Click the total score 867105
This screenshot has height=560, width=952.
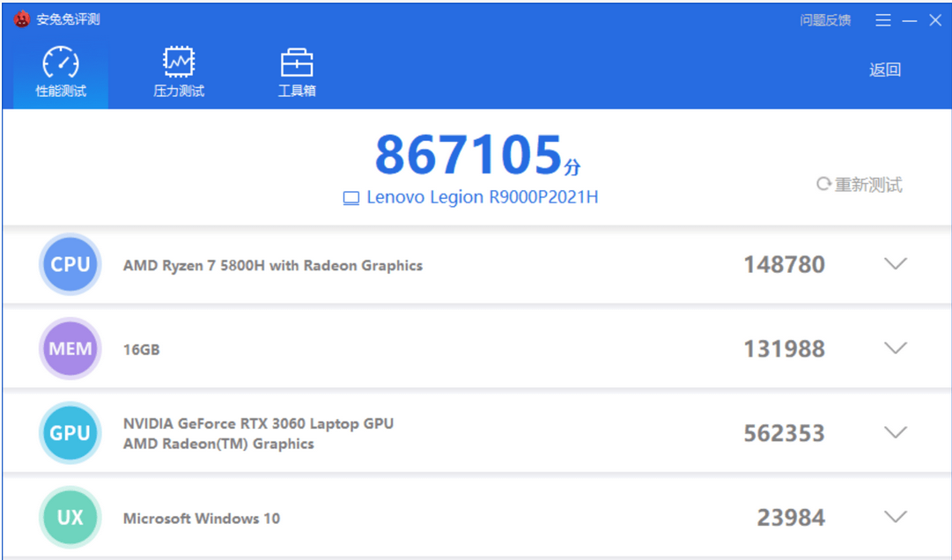pos(469,154)
